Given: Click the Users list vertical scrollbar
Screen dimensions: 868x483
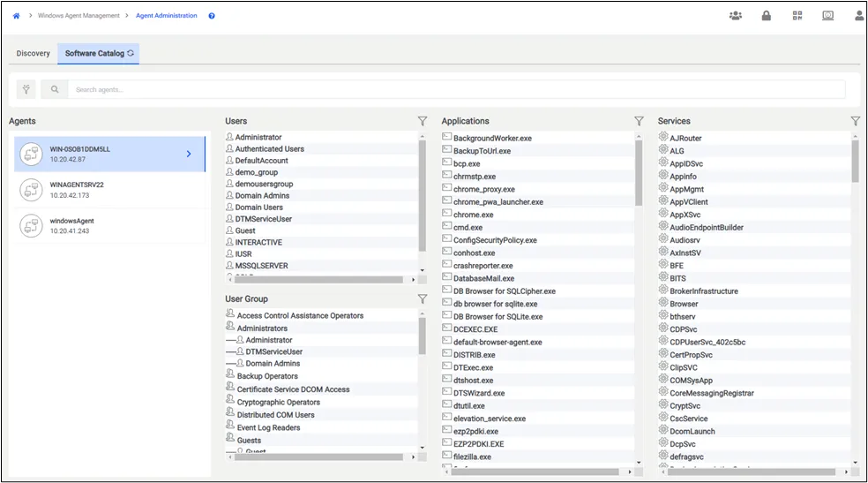Looking at the screenshot, I should 423,195.
